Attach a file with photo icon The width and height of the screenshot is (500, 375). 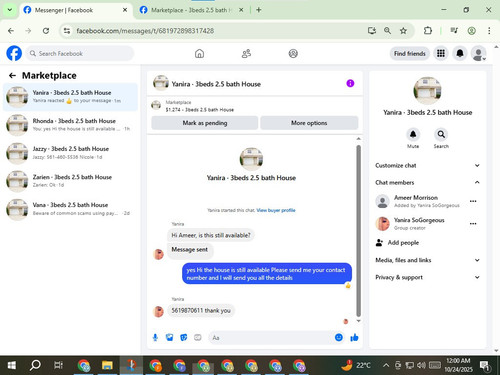170,338
